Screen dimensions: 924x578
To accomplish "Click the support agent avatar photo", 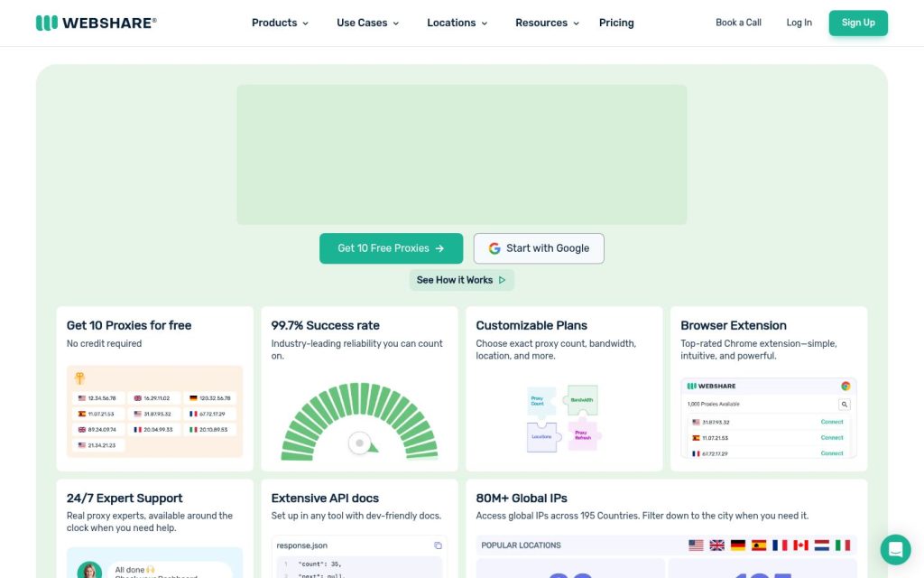I will [x=89, y=571].
